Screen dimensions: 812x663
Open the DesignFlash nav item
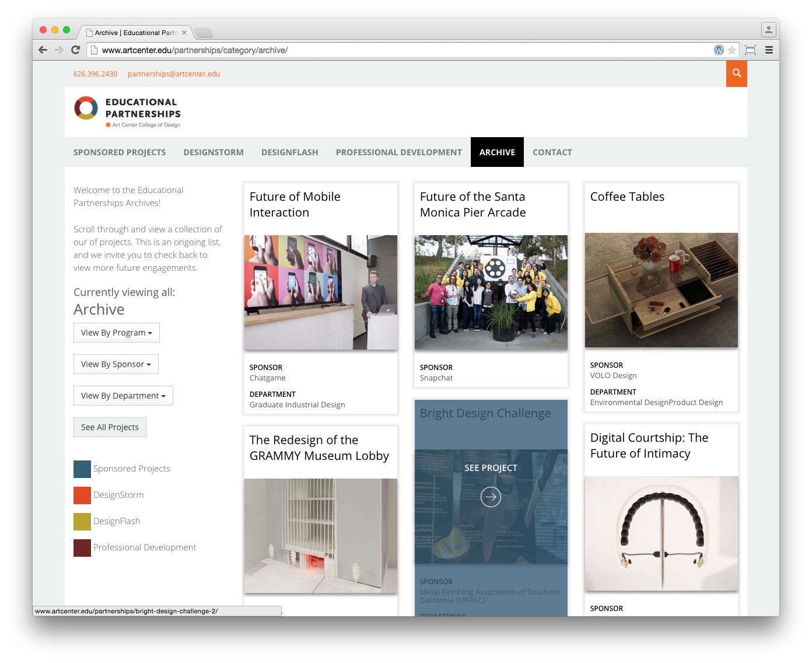click(290, 152)
